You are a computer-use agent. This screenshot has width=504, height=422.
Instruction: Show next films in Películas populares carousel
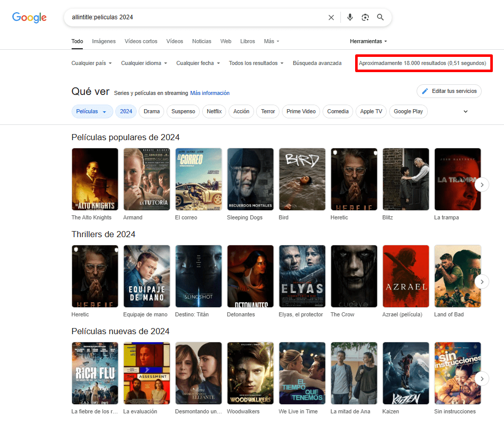pos(482,185)
